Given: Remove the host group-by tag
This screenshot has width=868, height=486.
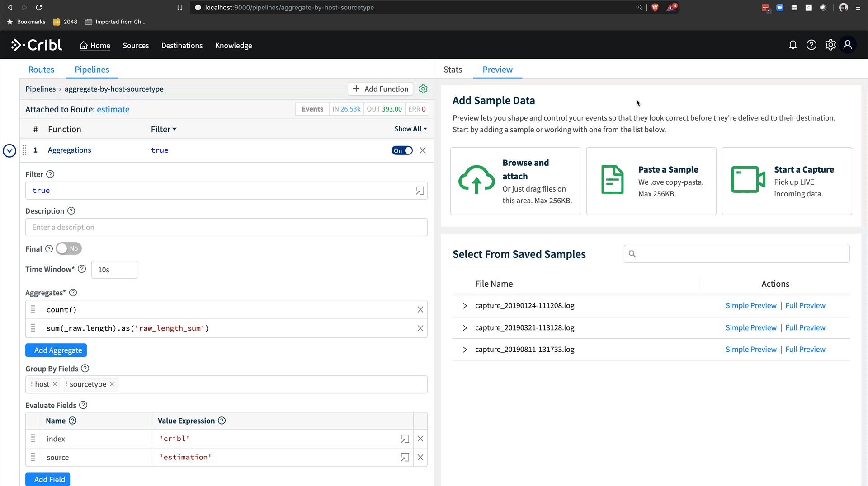Looking at the screenshot, I should 55,384.
